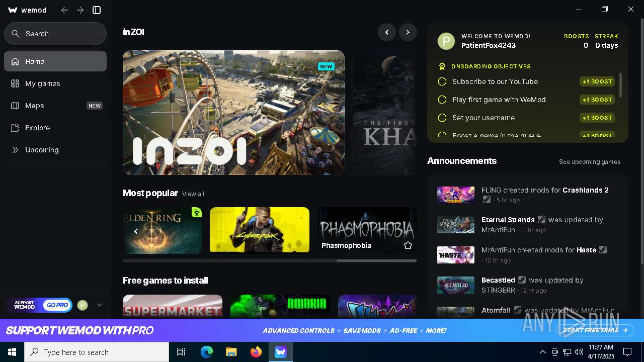Open the PatientFox4243 username
The height and width of the screenshot is (362, 644).
click(489, 45)
